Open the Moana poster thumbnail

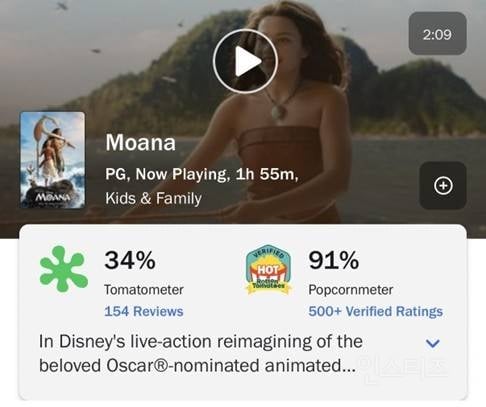pyautogui.click(x=52, y=160)
